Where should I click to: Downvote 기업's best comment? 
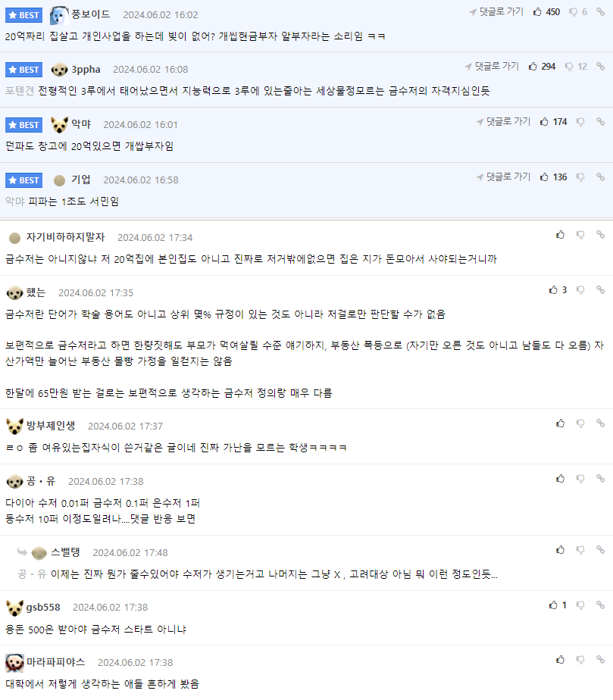(x=580, y=177)
